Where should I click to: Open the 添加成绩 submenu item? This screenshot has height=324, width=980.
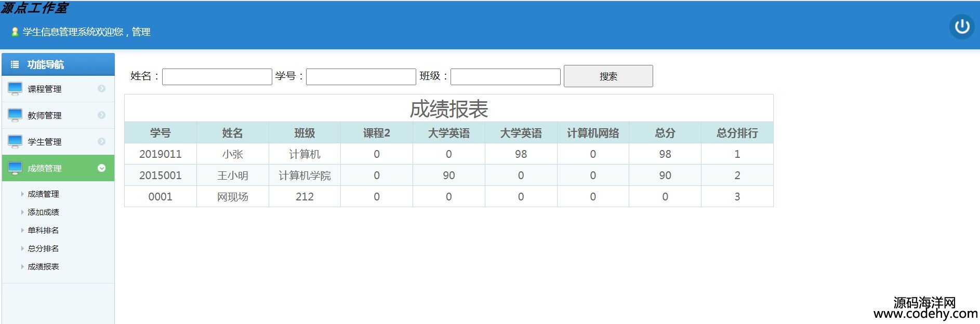pyautogui.click(x=43, y=212)
